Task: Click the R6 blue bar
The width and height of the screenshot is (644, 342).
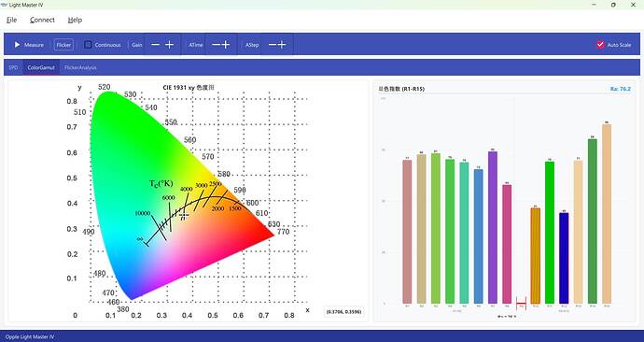Action: 479,236
